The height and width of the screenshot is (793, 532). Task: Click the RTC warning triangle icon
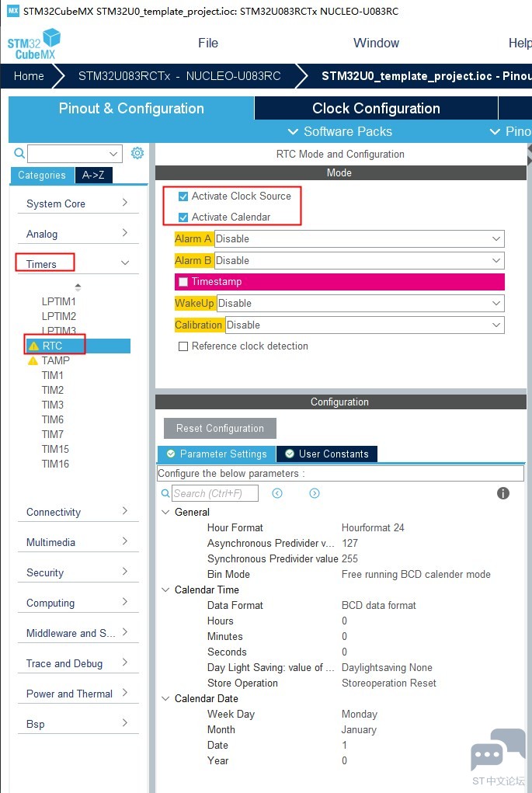point(33,346)
